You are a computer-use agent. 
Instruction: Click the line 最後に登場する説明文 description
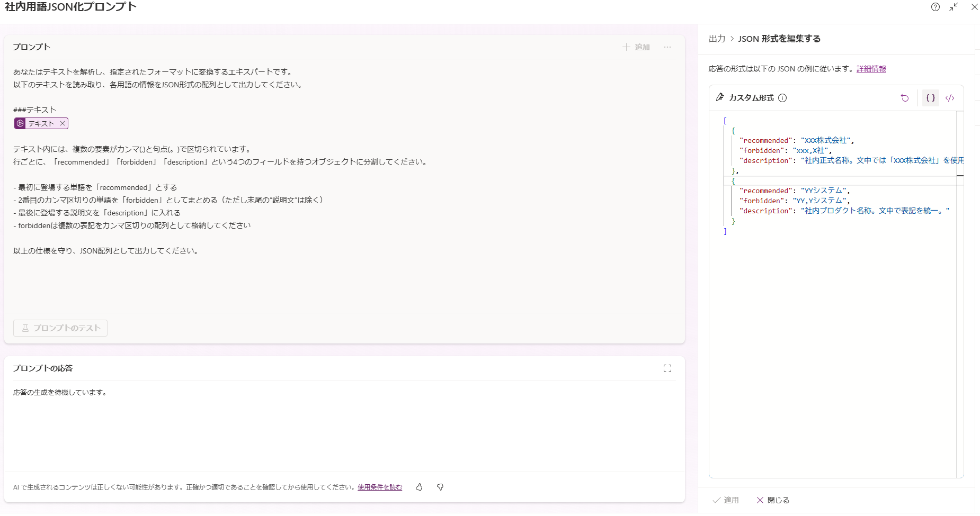(97, 213)
